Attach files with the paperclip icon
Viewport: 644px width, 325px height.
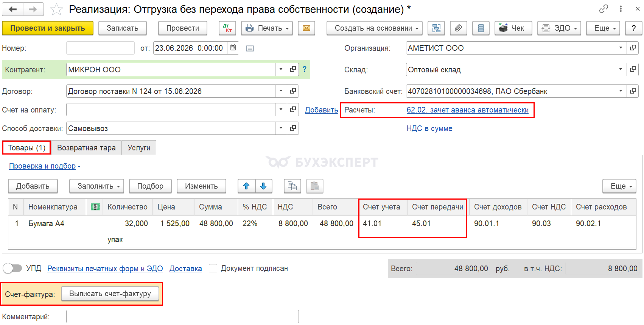pos(458,28)
